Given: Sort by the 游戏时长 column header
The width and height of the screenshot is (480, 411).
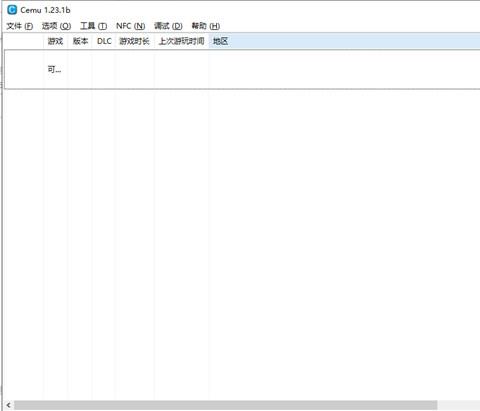Looking at the screenshot, I should (x=135, y=41).
